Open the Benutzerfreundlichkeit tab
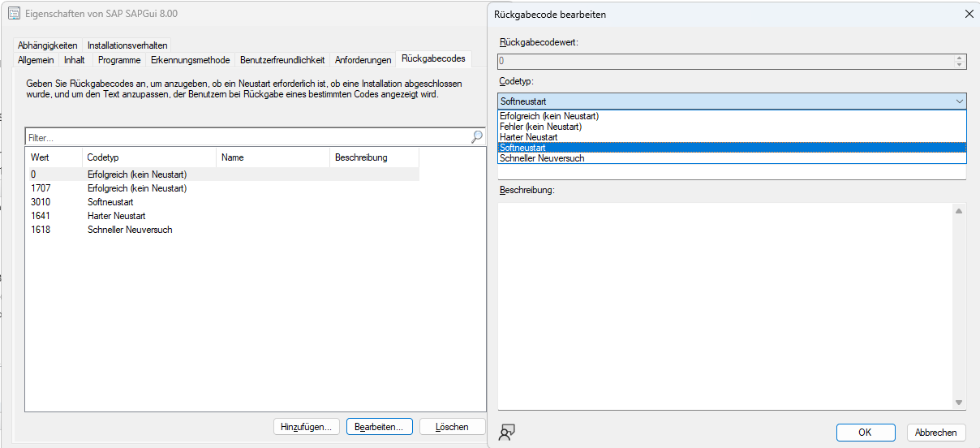This screenshot has width=980, height=448. tap(282, 60)
